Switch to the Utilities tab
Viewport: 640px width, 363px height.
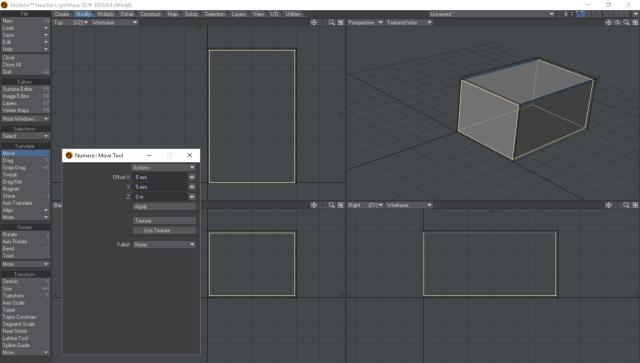(293, 14)
